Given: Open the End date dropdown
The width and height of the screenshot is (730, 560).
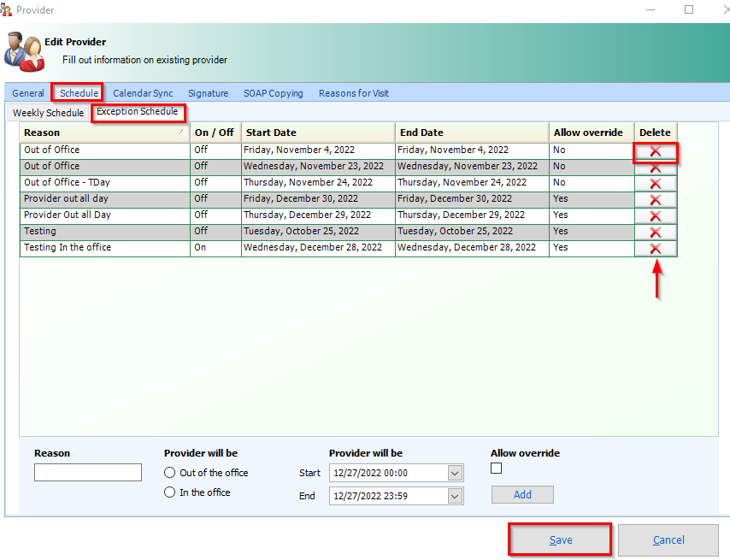Looking at the screenshot, I should (x=455, y=496).
